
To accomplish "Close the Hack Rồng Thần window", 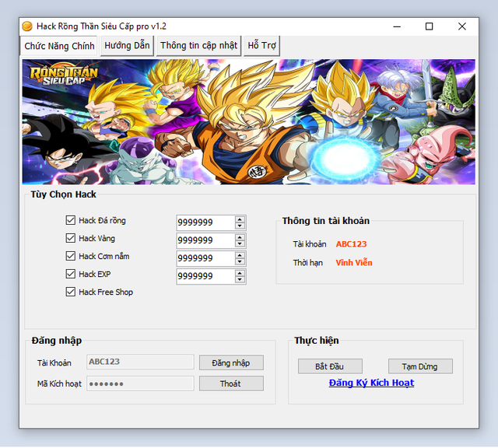I will tap(462, 26).
